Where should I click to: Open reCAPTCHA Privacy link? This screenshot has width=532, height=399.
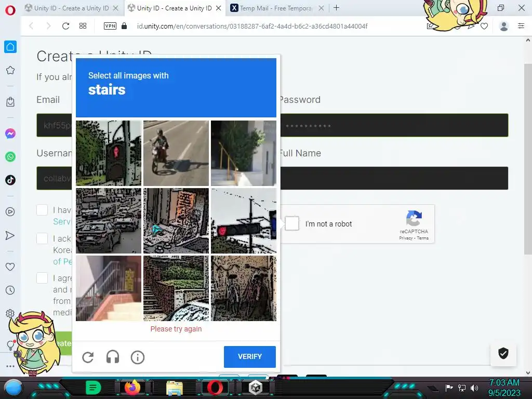click(x=406, y=238)
